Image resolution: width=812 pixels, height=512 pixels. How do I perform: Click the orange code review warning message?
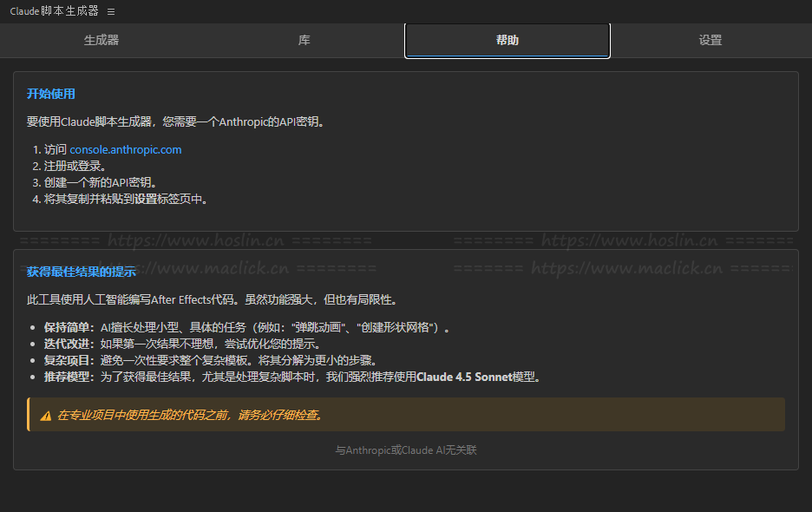coord(190,416)
